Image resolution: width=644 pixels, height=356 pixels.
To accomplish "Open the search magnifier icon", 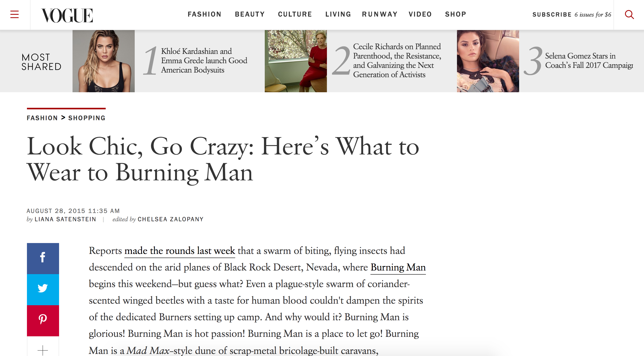I will (629, 15).
